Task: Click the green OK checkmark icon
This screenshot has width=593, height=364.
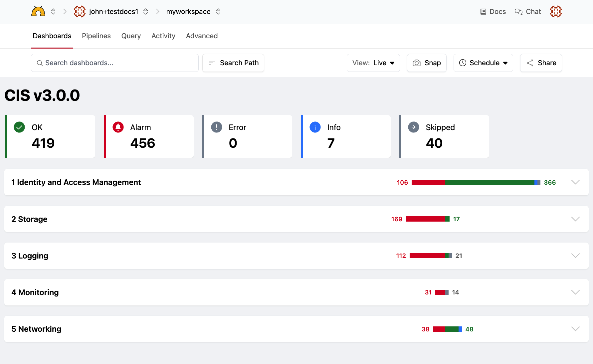Action: (19, 127)
